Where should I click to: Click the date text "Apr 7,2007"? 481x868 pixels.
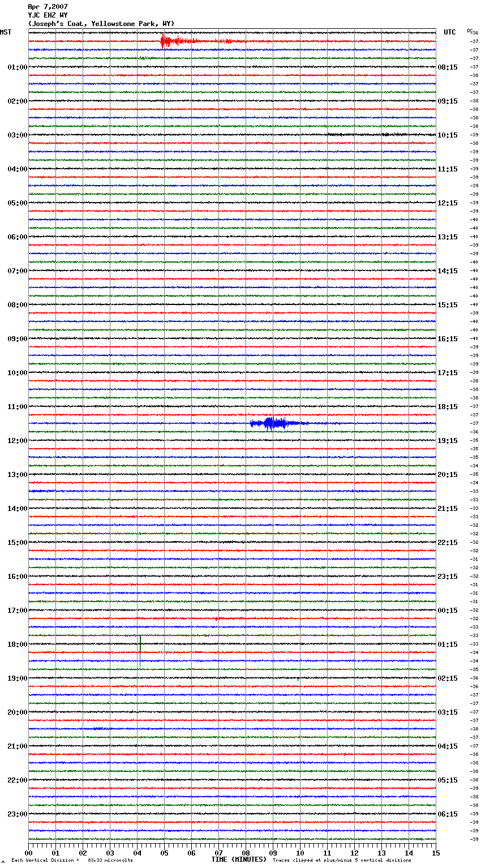[x=48, y=7]
